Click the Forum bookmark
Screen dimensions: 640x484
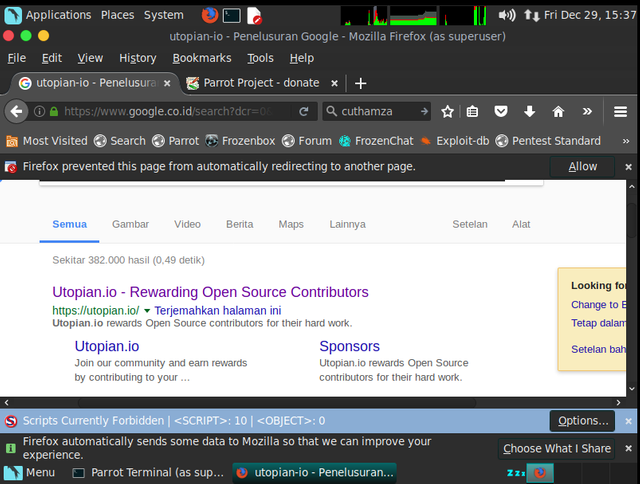pyautogui.click(x=307, y=141)
